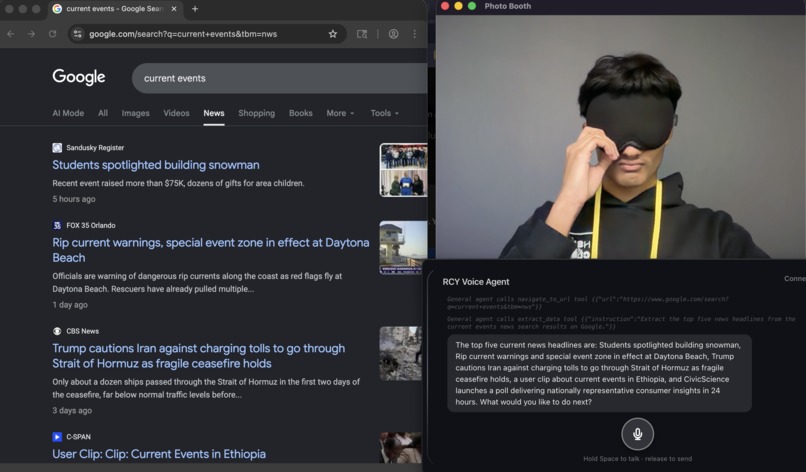This screenshot has width=806, height=472.
Task: Click the green zoom button in Photo Booth
Action: pyautogui.click(x=472, y=6)
